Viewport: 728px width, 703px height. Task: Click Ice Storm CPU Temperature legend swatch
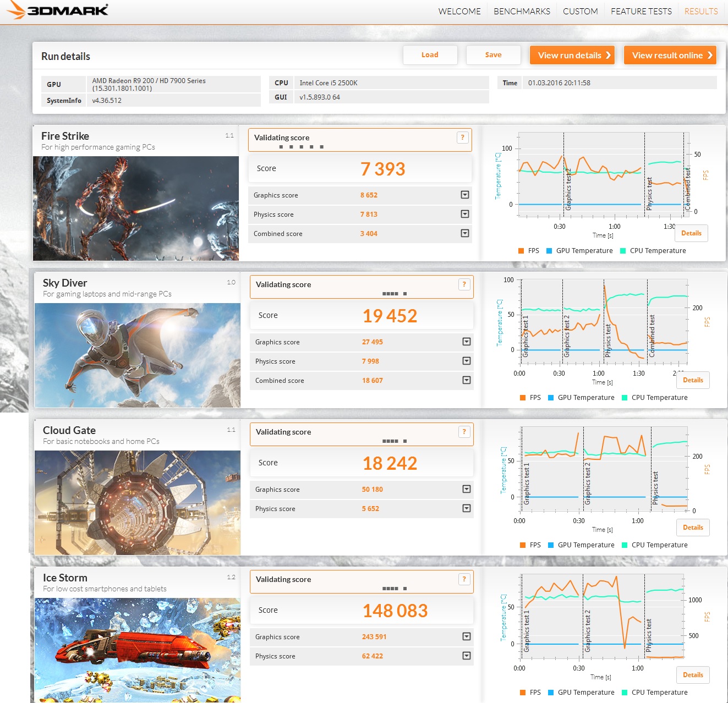coord(625,693)
